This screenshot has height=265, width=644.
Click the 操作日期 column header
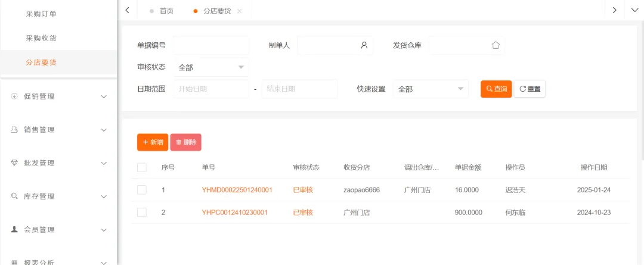(594, 167)
